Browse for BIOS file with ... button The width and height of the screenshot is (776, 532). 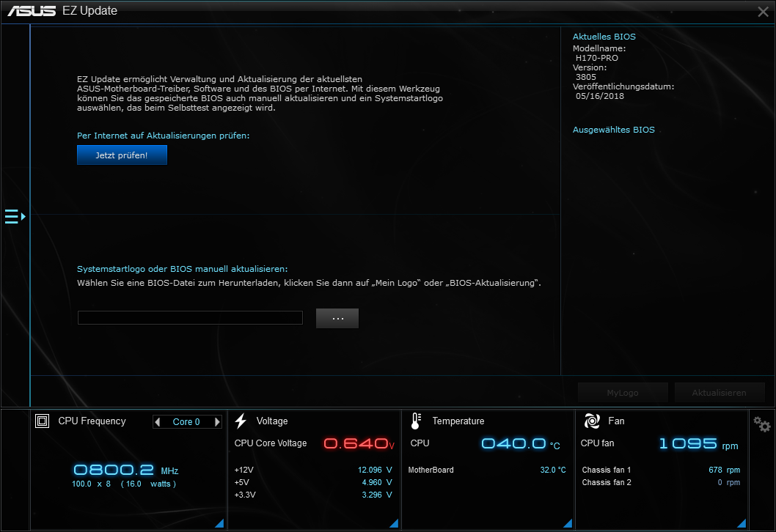tap(337, 319)
